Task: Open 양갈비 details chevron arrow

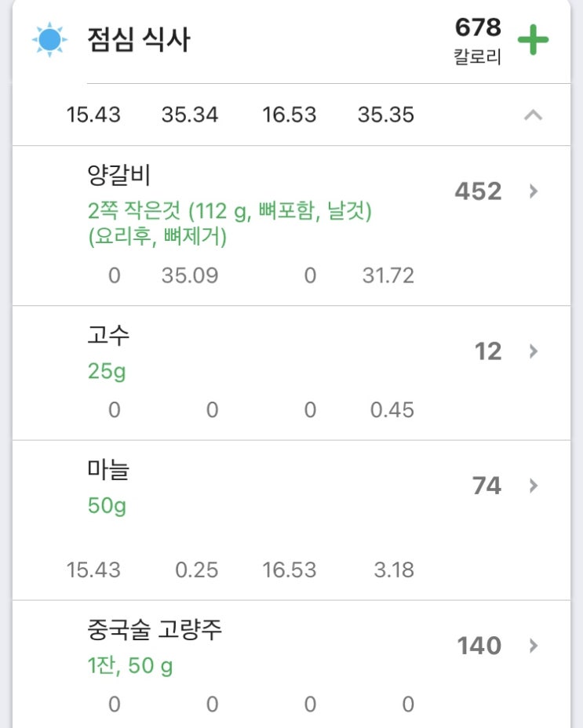Action: point(534,191)
